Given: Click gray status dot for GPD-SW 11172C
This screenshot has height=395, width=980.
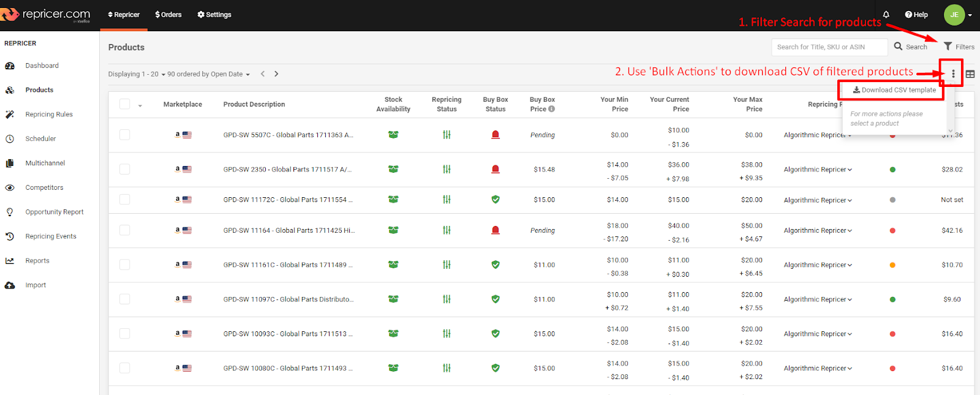Looking at the screenshot, I should 892,200.
